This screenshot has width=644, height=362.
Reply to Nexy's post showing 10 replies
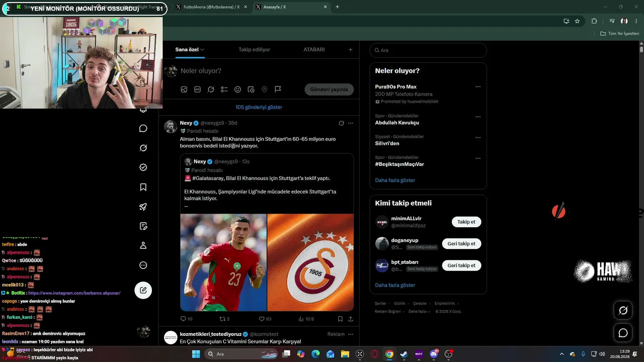tap(183, 319)
